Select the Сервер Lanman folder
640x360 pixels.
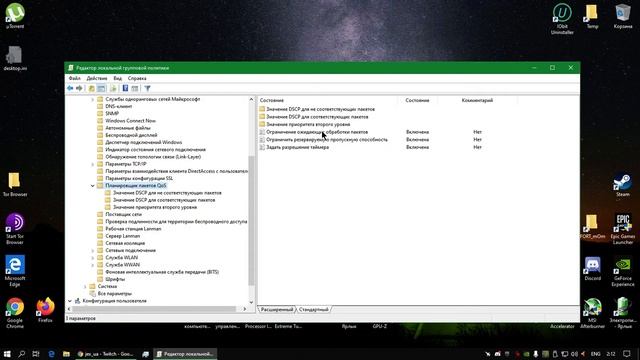point(122,236)
